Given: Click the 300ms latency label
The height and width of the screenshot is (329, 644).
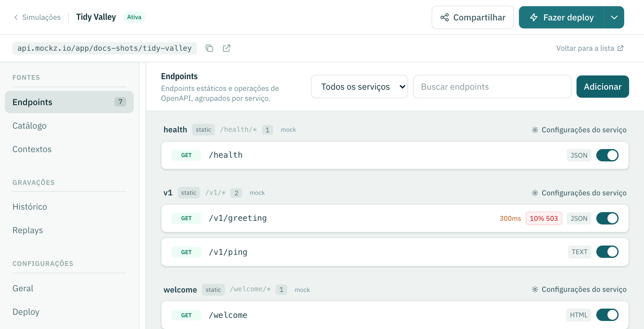Looking at the screenshot, I should tap(510, 218).
